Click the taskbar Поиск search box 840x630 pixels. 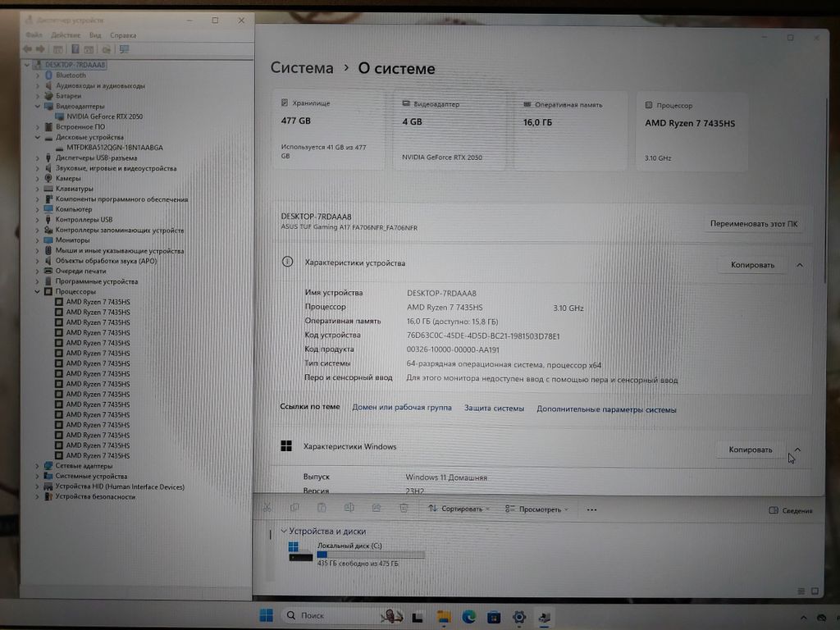coord(328,615)
